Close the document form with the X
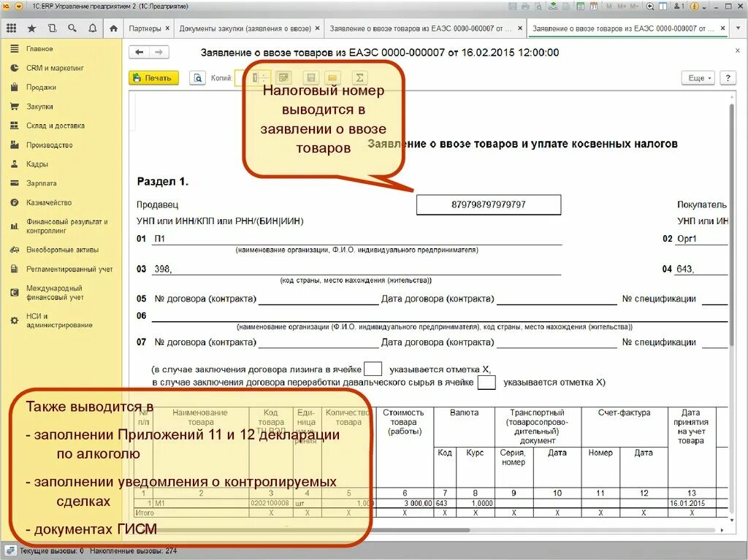Image resolution: width=748 pixels, height=560 pixels. [x=738, y=50]
